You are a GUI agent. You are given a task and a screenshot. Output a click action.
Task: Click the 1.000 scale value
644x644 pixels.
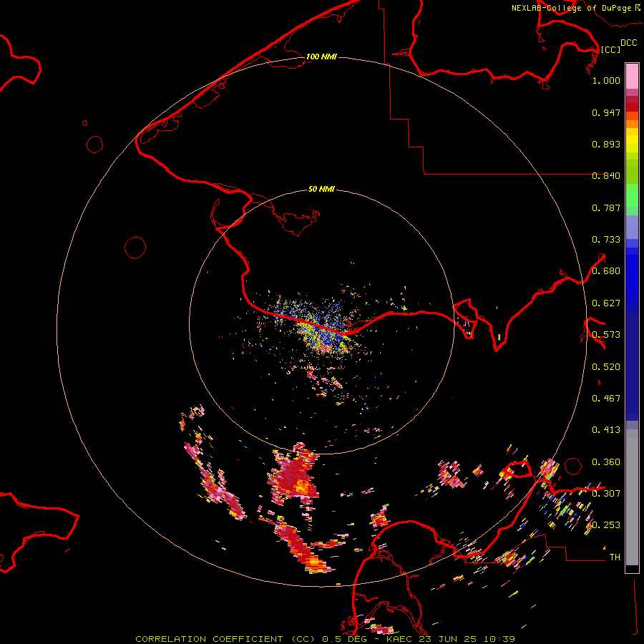click(606, 80)
